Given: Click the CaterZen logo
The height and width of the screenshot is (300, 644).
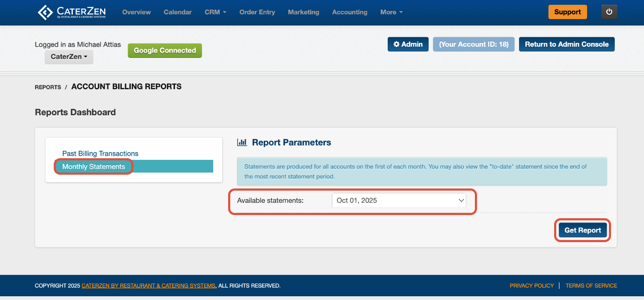Looking at the screenshot, I should [72, 12].
